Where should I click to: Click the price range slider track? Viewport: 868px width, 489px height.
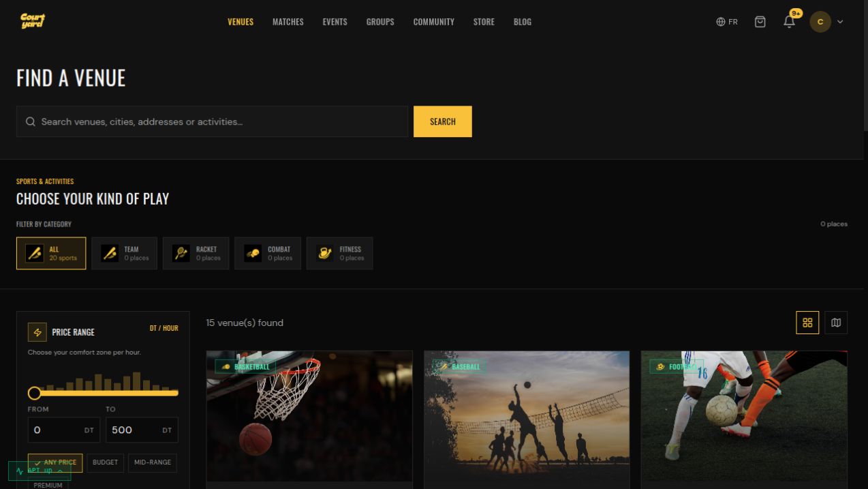coord(103,393)
